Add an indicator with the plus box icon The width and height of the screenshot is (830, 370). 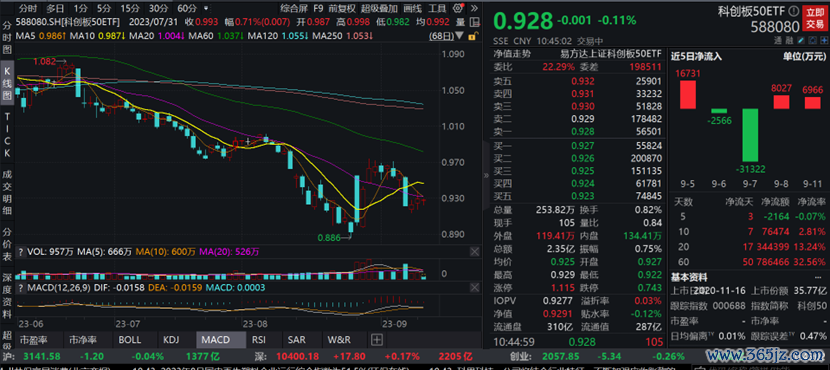tap(376, 339)
